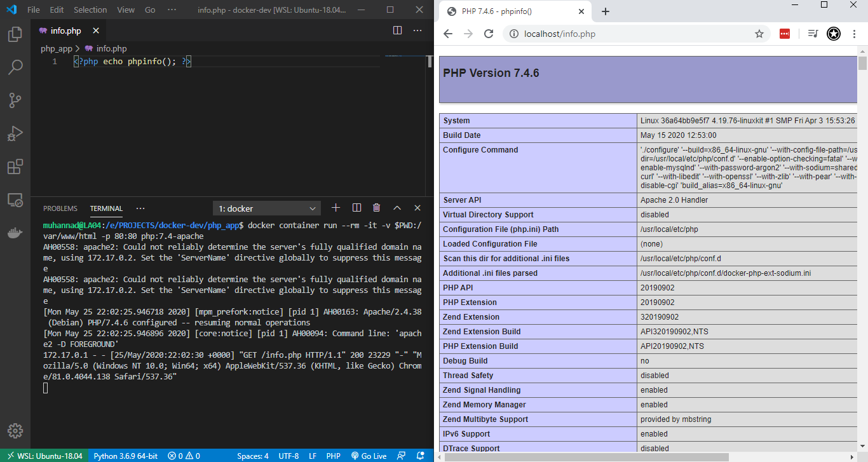Create a new terminal with the plus icon
The height and width of the screenshot is (462, 868).
point(336,208)
